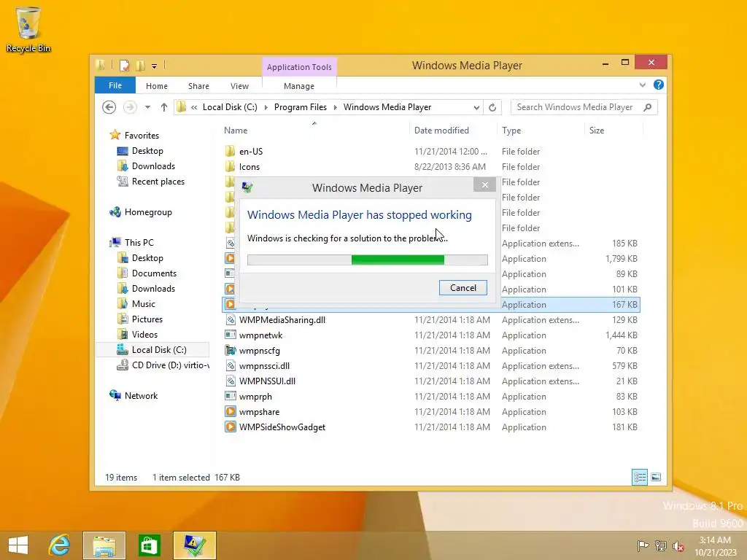Expand the ribbon with the chevron
747x560 pixels.
point(643,85)
